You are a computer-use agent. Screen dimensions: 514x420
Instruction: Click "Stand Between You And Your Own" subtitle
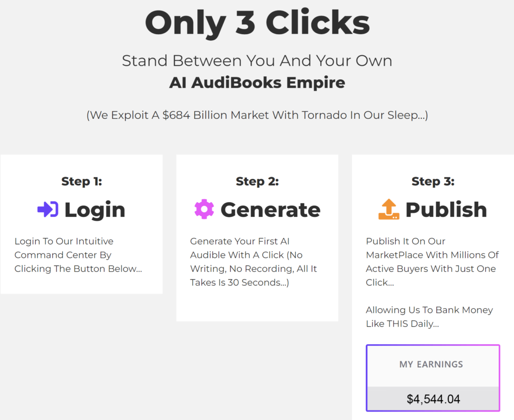click(258, 61)
